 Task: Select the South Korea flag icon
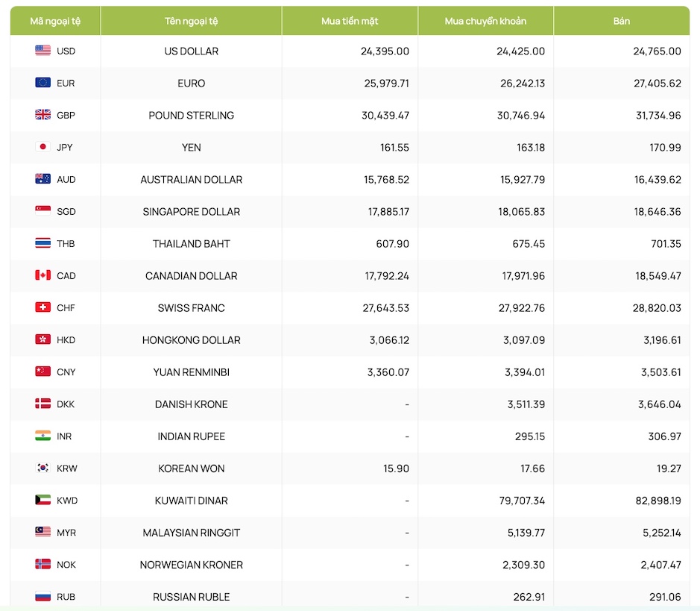click(x=43, y=468)
